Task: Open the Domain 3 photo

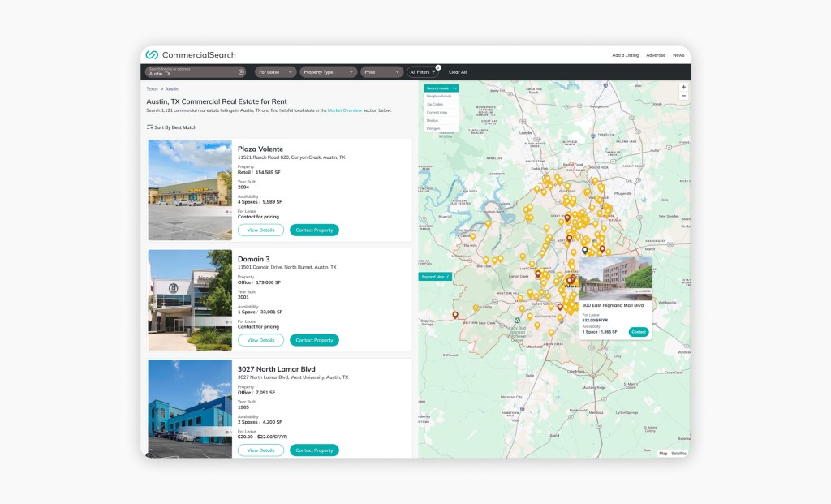Action: (190, 300)
